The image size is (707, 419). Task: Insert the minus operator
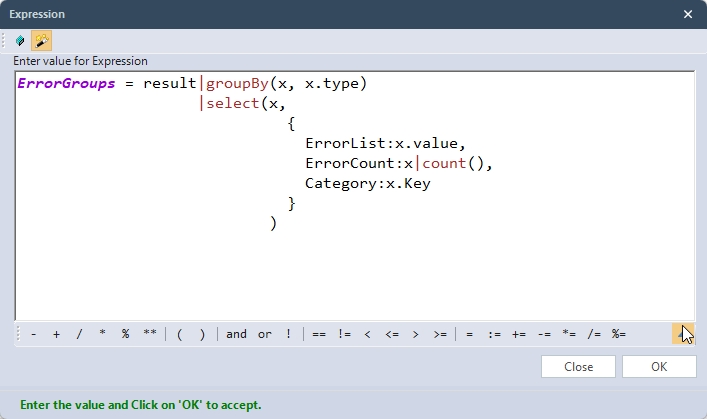click(33, 334)
